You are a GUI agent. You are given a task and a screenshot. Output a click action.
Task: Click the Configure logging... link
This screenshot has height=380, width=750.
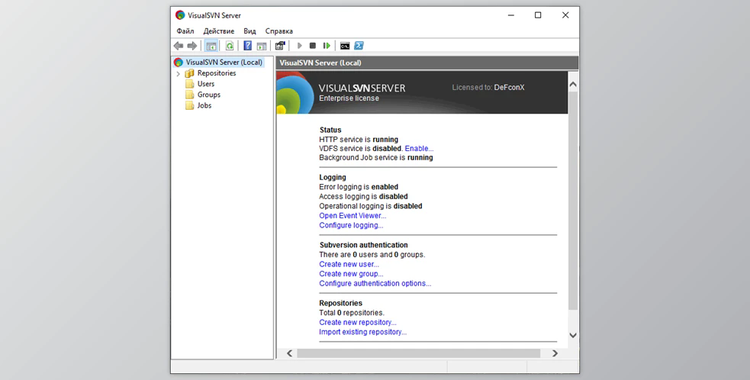pos(351,225)
